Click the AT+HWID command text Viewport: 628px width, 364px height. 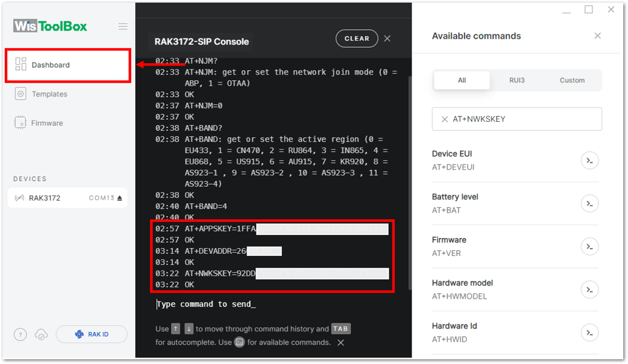pos(450,339)
